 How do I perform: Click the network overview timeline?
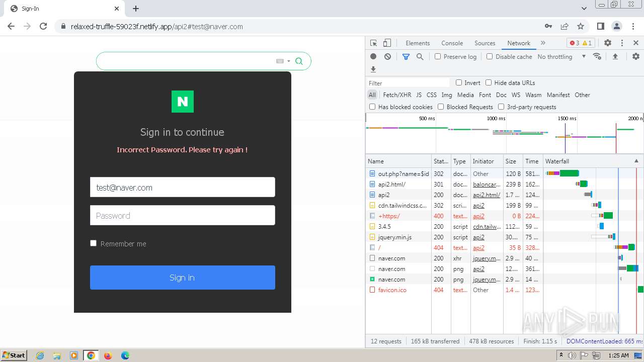click(505, 133)
